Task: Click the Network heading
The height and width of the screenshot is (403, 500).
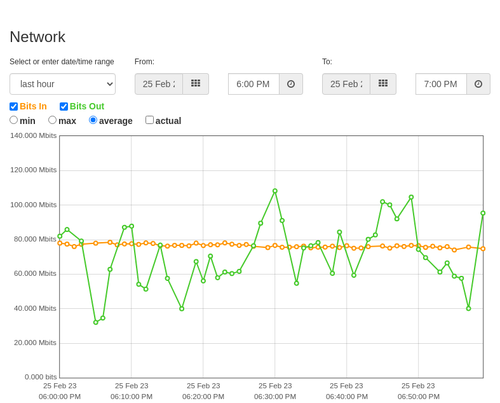Action: click(37, 37)
